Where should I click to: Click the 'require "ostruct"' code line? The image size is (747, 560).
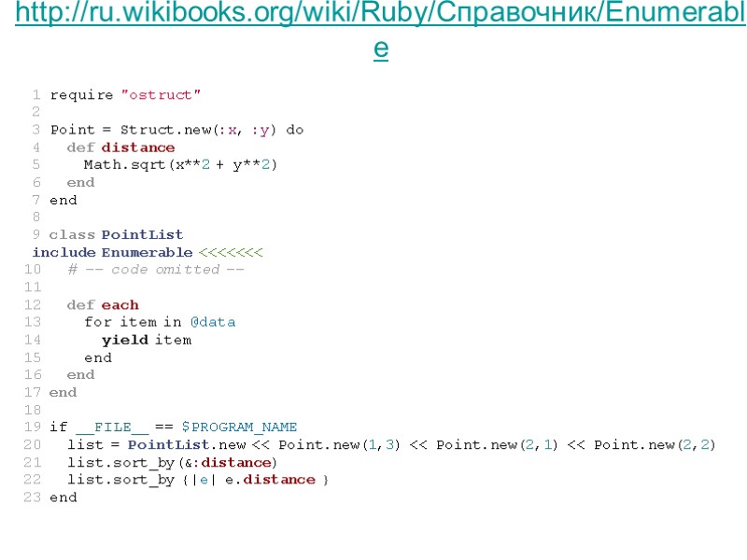[x=125, y=95]
